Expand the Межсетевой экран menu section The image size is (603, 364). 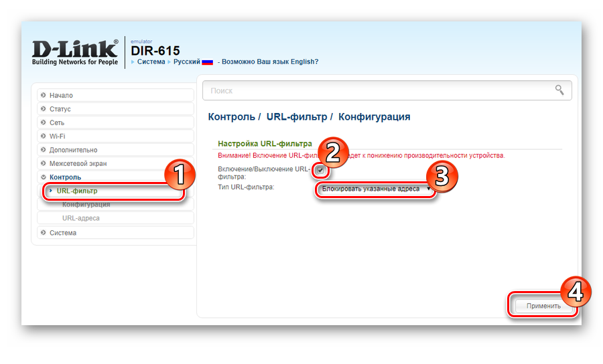[115, 163]
